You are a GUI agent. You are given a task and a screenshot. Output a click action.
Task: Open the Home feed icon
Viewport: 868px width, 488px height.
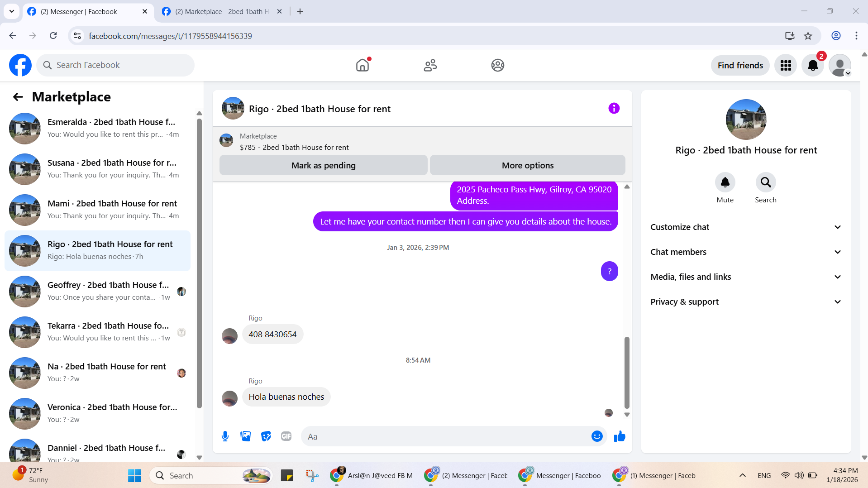click(x=362, y=65)
